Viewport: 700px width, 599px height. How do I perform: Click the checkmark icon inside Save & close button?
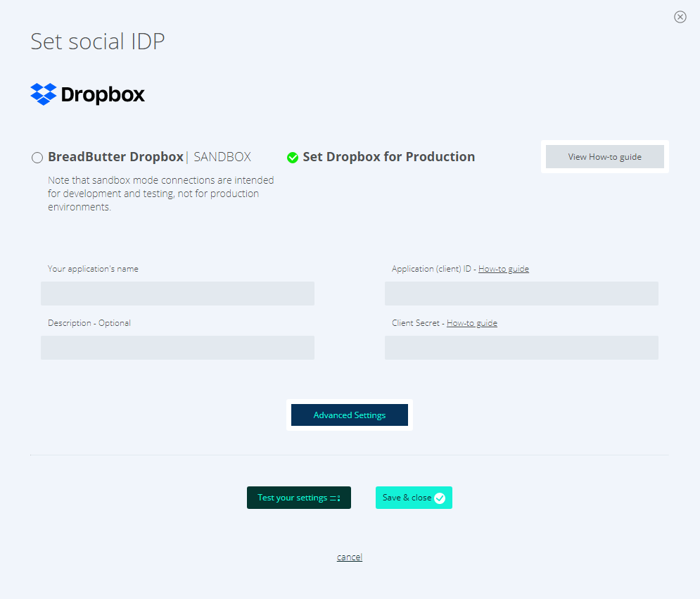440,498
